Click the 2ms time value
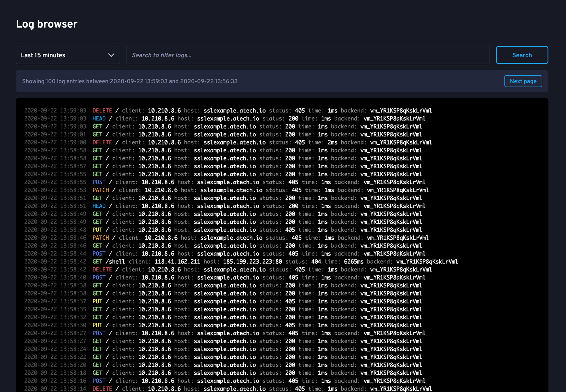Screen dimensions: 566x392 click(x=332, y=142)
